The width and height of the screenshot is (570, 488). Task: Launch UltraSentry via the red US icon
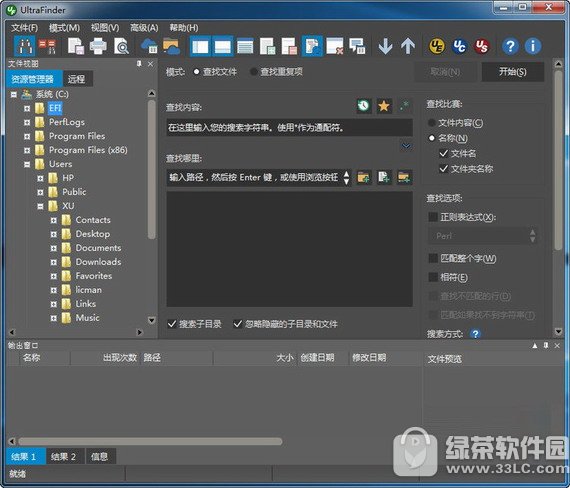click(482, 46)
